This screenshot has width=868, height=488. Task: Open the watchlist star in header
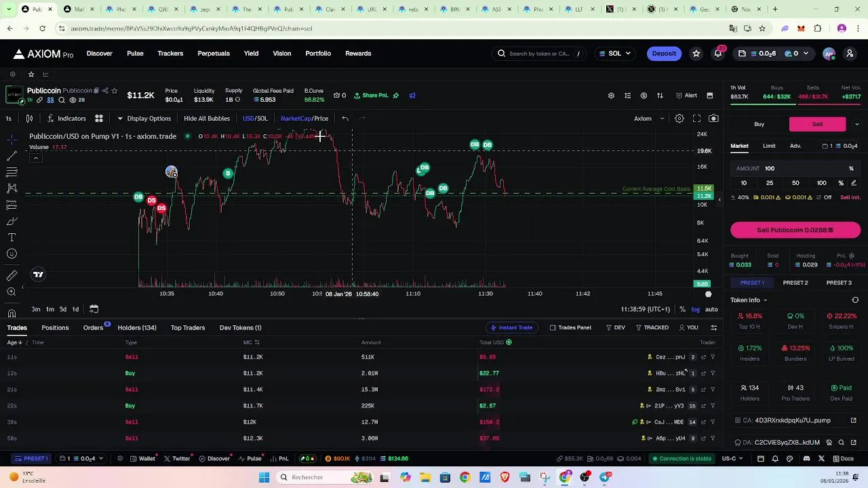click(696, 54)
